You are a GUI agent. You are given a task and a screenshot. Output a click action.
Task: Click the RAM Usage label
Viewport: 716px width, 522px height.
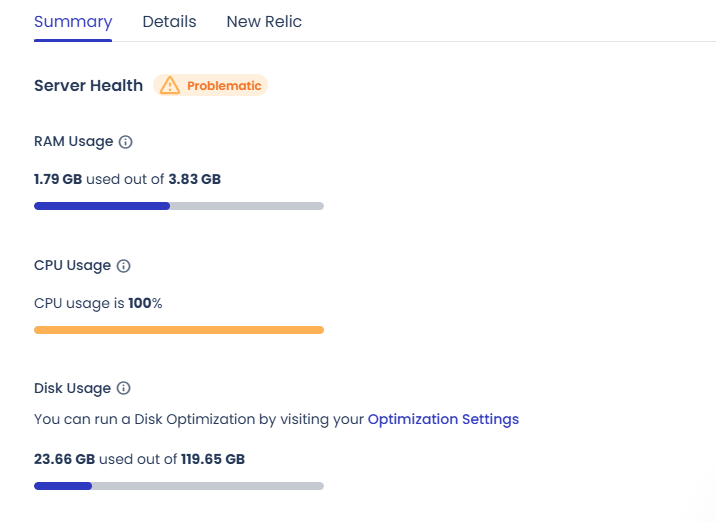(73, 142)
